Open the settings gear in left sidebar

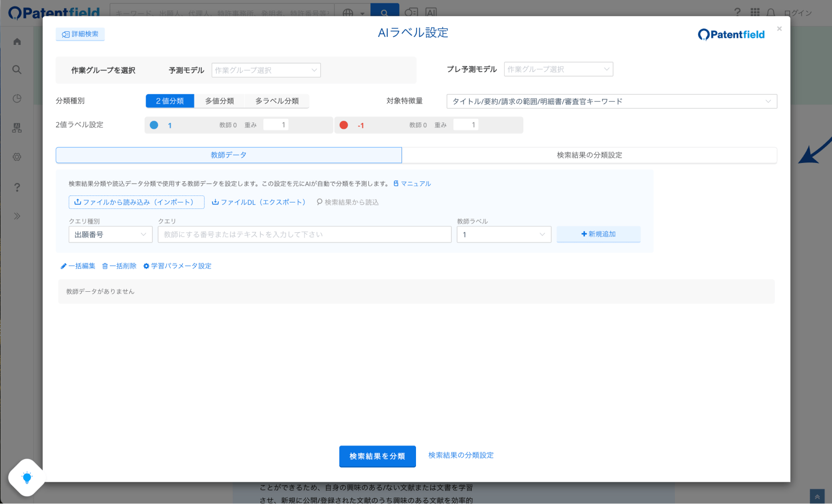(17, 157)
